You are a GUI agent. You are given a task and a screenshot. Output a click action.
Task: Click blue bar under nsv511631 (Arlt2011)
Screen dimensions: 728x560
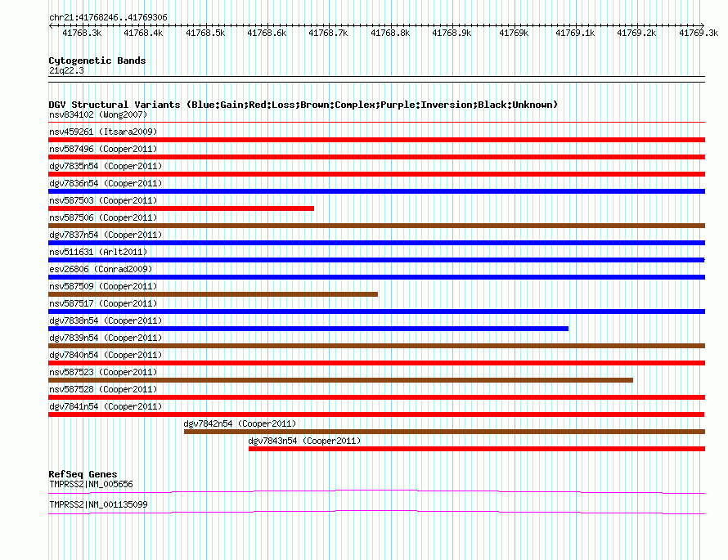click(x=376, y=260)
